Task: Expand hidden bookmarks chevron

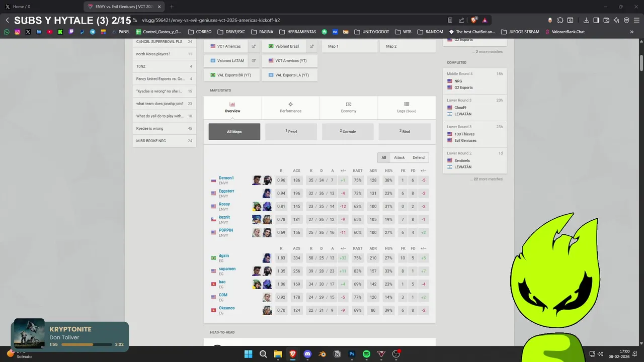Action: (632, 32)
